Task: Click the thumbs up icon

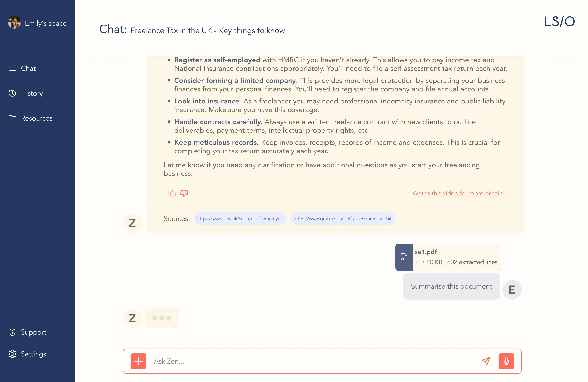Action: click(172, 193)
